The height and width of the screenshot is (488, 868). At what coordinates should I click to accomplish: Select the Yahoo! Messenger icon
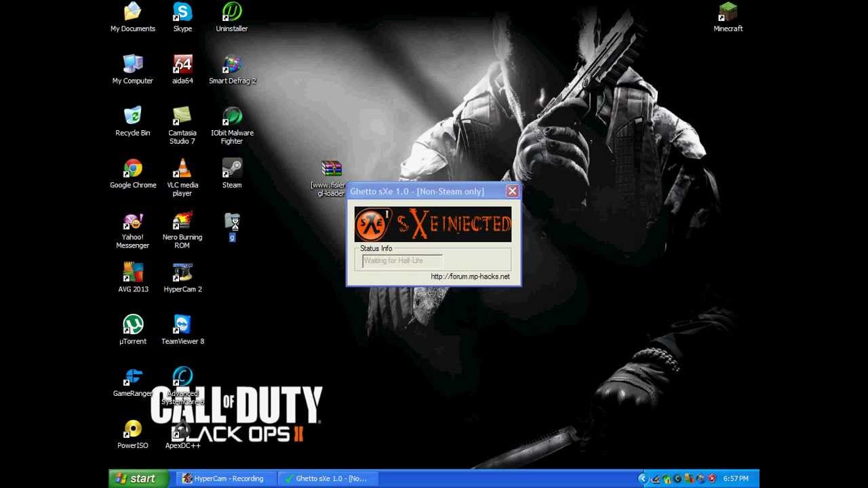133,230
